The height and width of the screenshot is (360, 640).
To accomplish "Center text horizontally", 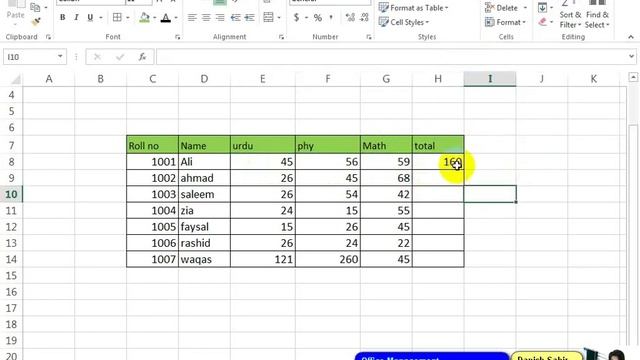I will (x=206, y=18).
